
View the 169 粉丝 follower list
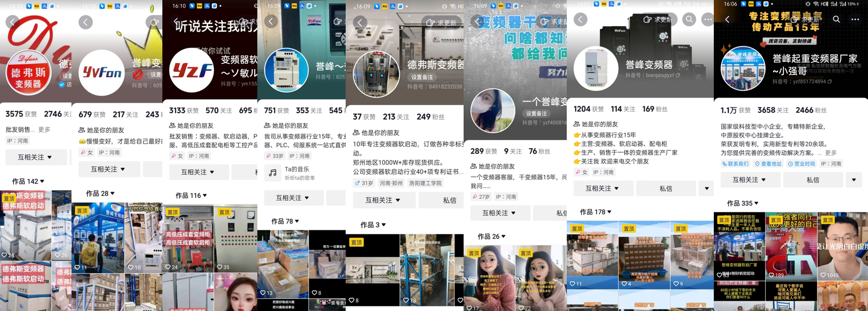click(x=655, y=109)
